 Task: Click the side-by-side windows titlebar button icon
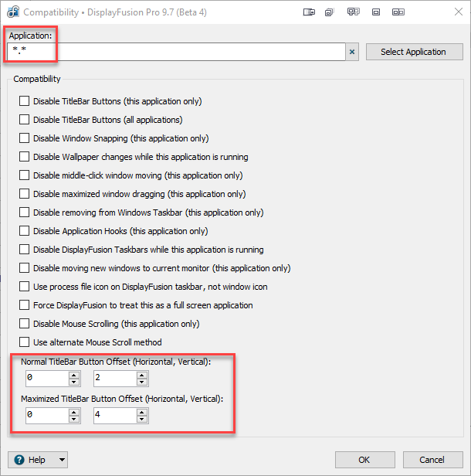398,12
